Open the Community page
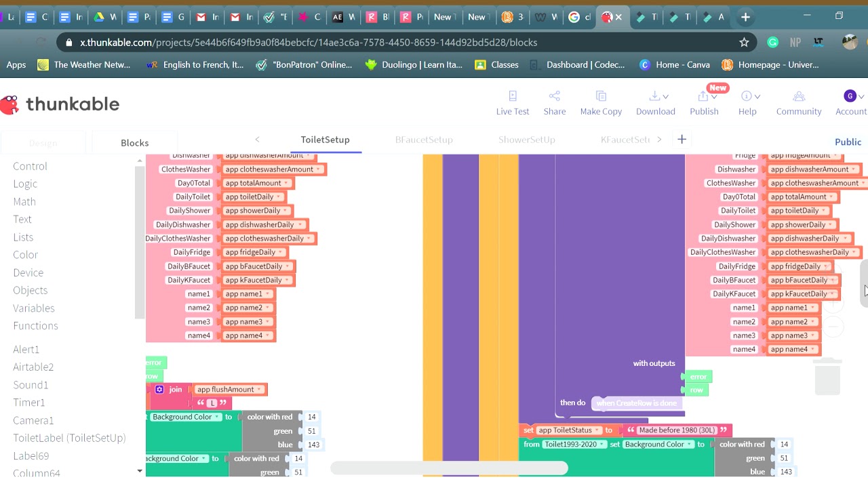This screenshot has width=868, height=488. coord(799,103)
